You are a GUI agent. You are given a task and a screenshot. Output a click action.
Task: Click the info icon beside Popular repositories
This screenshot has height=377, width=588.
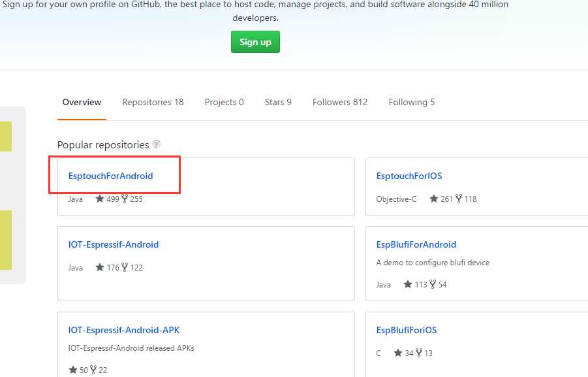coord(157,144)
